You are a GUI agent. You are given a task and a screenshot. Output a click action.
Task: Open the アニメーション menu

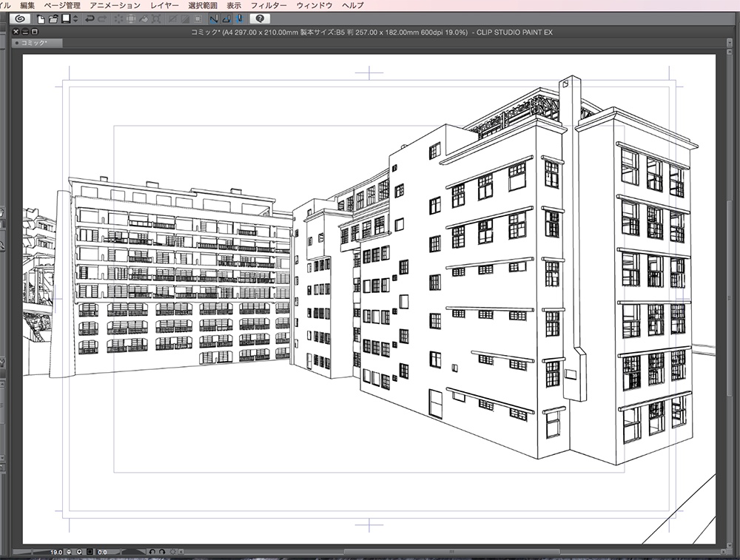tap(115, 5)
